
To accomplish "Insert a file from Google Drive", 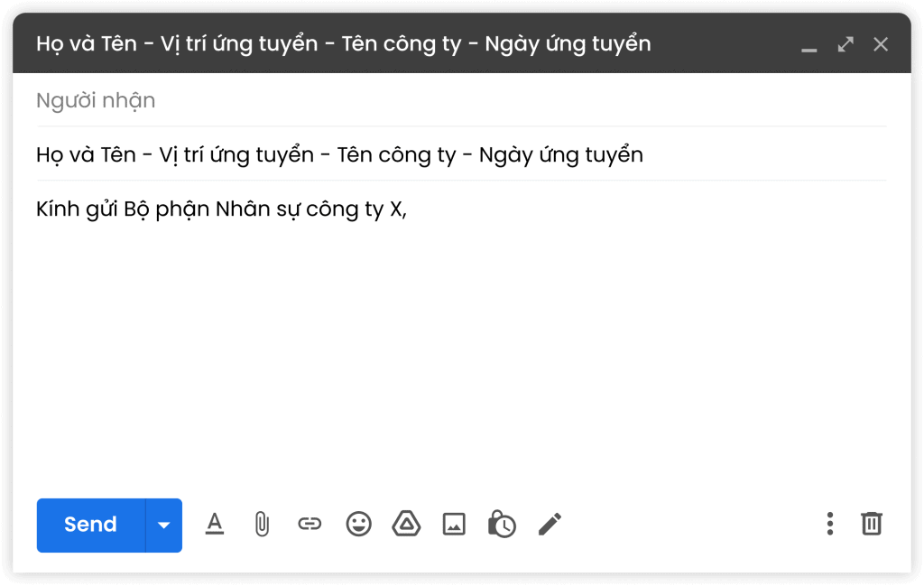I will coord(406,524).
